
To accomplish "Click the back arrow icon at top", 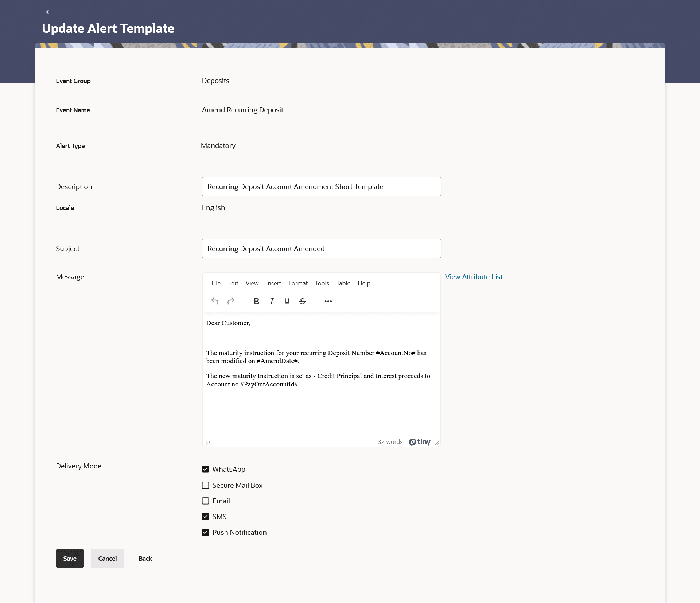I will tap(50, 12).
